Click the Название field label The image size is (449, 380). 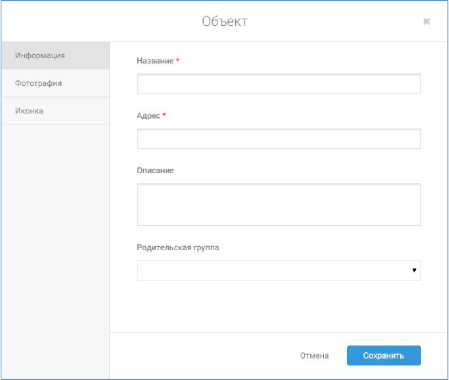[155, 61]
